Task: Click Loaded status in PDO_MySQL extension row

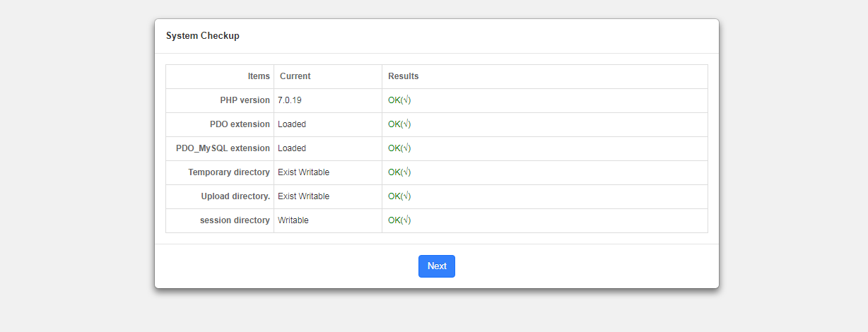Action: coord(292,148)
